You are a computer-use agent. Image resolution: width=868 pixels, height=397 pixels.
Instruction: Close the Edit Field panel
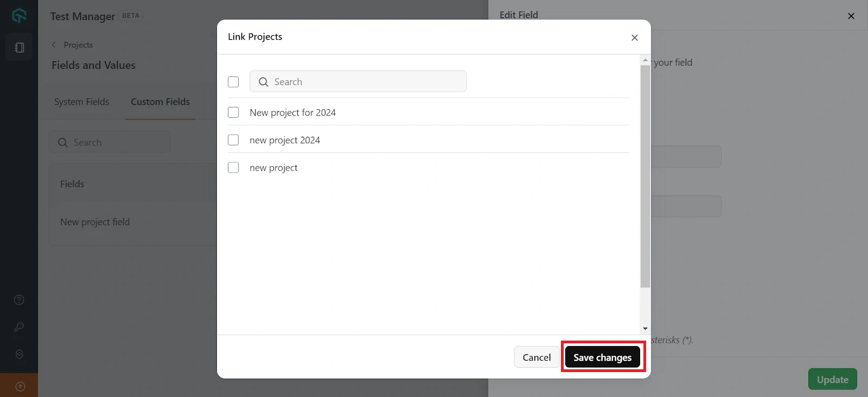(x=851, y=16)
